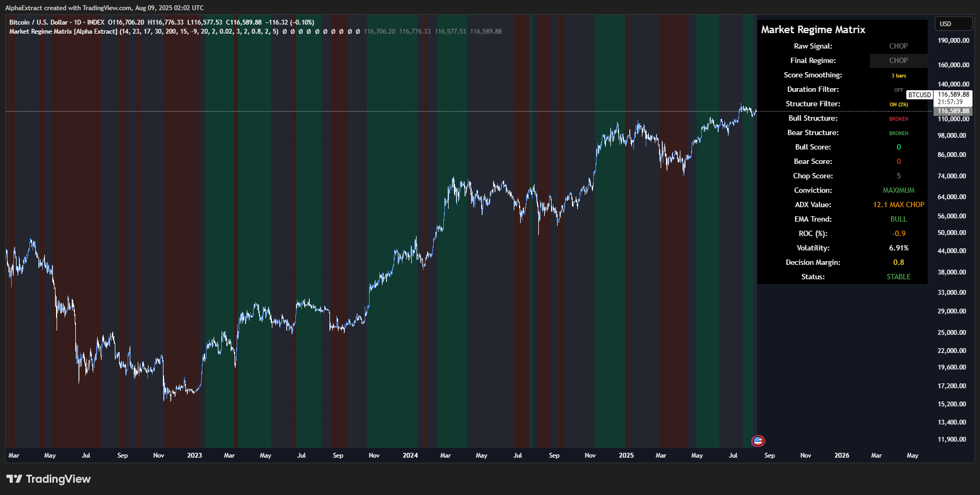The image size is (980, 495).
Task: Click the 74,000.00 price axis label
Action: [x=952, y=176]
